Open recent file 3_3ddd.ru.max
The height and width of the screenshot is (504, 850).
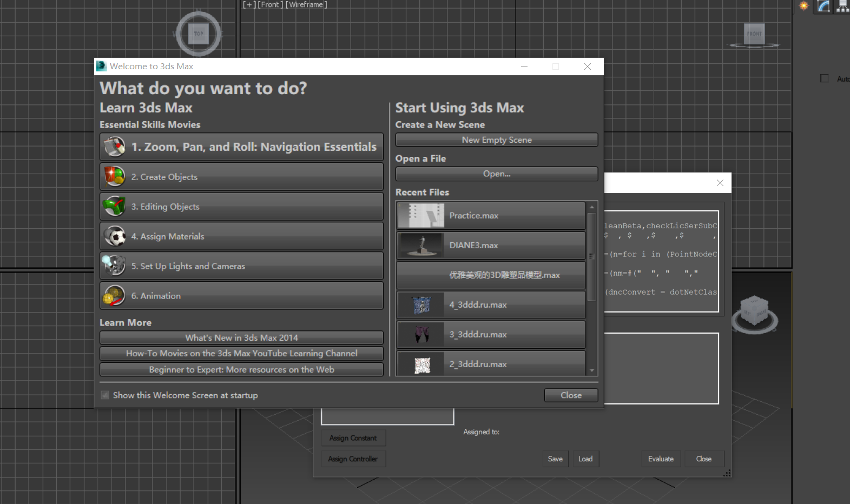(491, 334)
